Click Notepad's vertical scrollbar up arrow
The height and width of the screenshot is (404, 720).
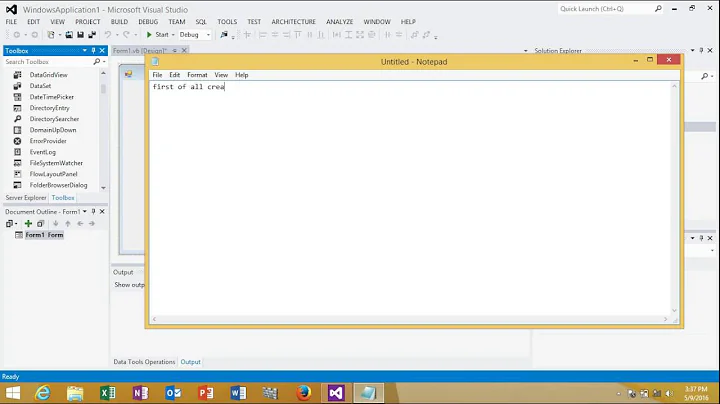[x=675, y=86]
